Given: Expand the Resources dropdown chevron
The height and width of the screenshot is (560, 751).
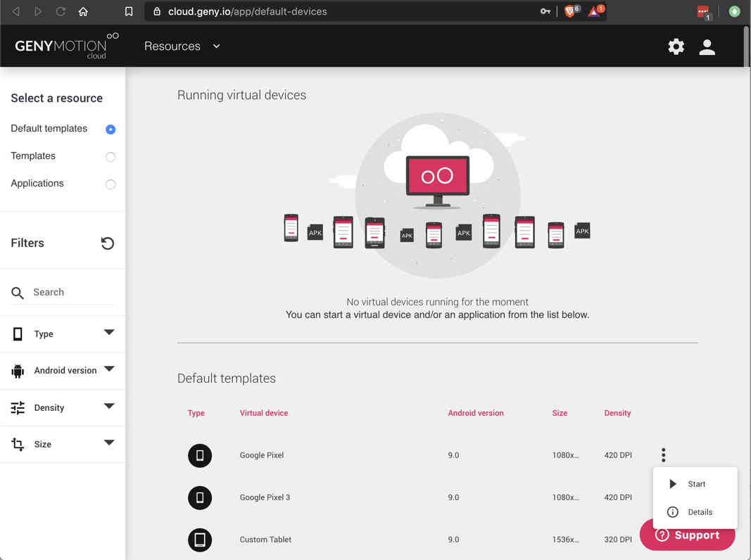Looking at the screenshot, I should click(217, 46).
